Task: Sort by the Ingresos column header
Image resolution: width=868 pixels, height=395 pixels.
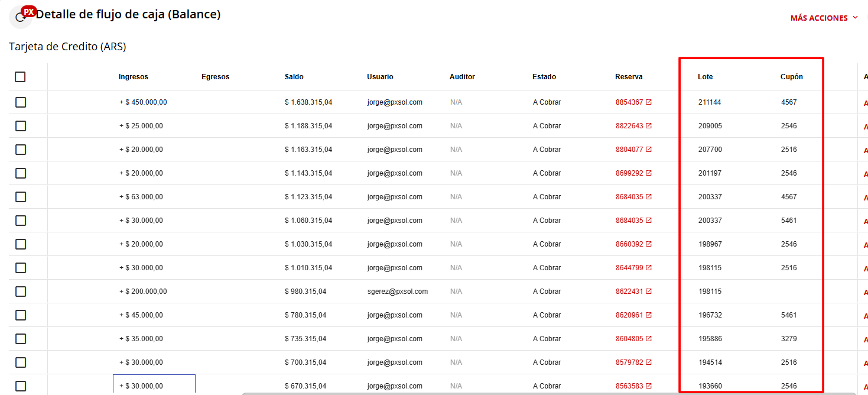Action: (x=134, y=77)
